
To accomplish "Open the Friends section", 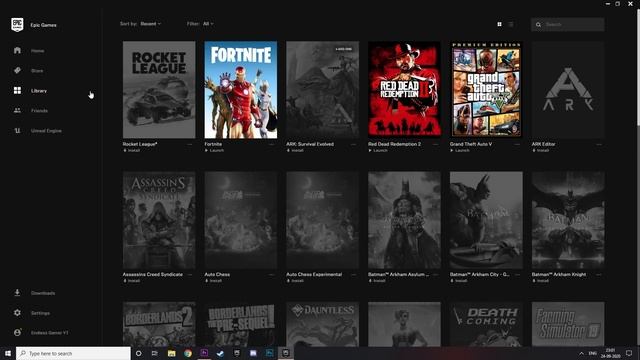I will pyautogui.click(x=39, y=111).
